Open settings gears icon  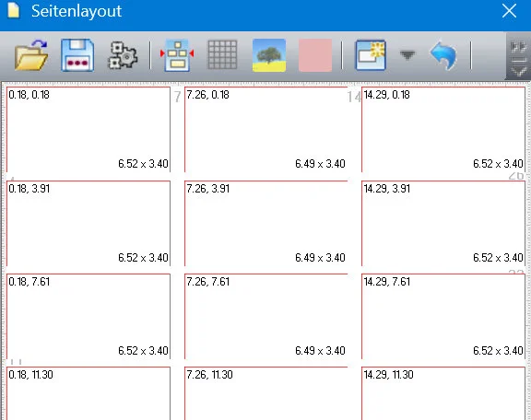tap(123, 55)
